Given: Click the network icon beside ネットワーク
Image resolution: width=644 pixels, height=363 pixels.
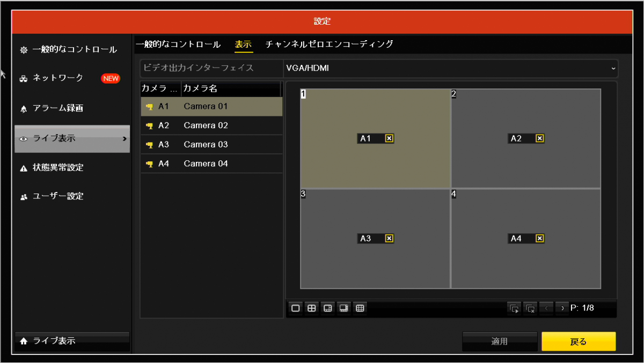Looking at the screenshot, I should pyautogui.click(x=24, y=79).
